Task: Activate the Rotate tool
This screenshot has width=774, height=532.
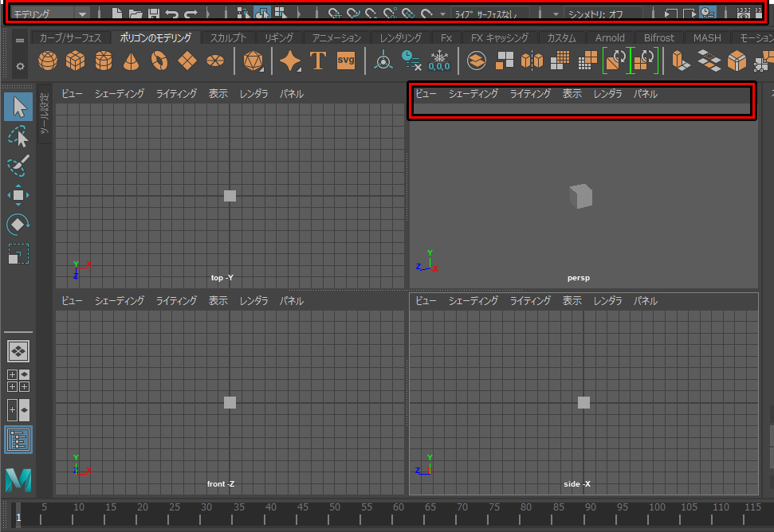Action: [x=18, y=225]
